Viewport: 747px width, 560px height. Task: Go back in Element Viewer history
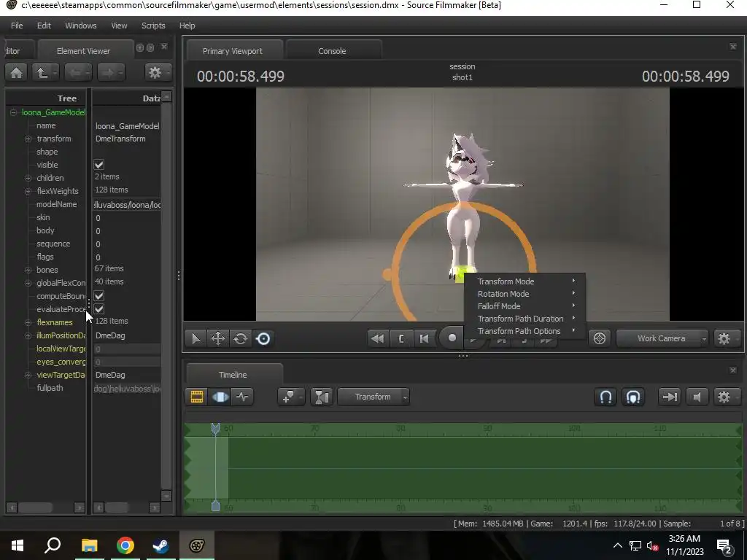[78, 73]
